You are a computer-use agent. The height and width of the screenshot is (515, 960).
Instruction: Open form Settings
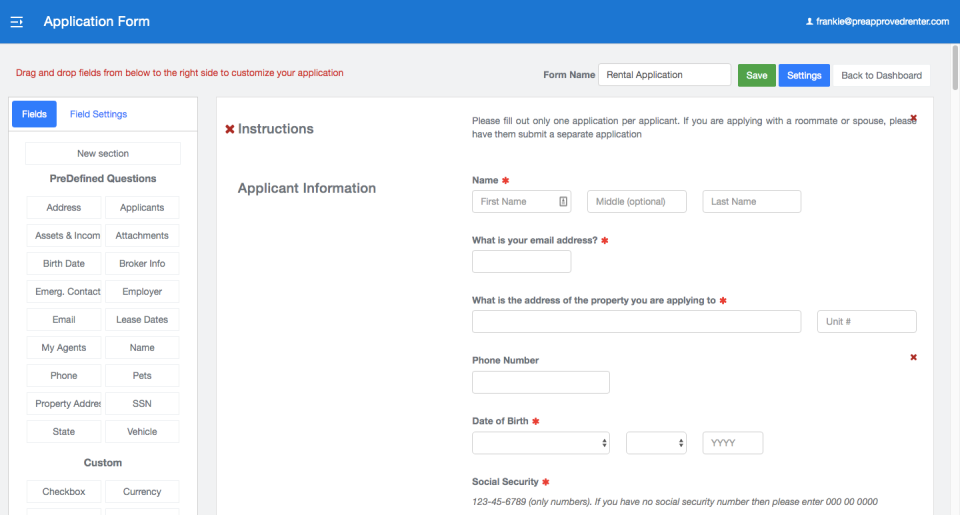pyautogui.click(x=804, y=75)
